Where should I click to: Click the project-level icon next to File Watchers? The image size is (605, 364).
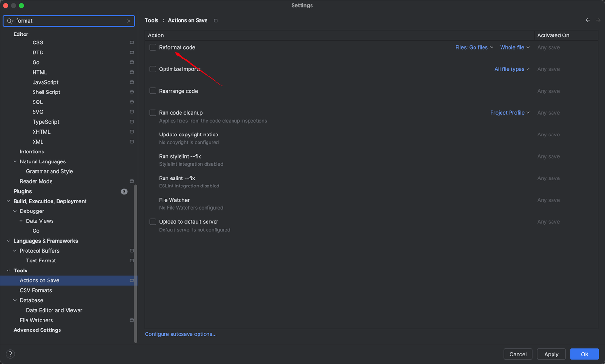pyautogui.click(x=132, y=320)
